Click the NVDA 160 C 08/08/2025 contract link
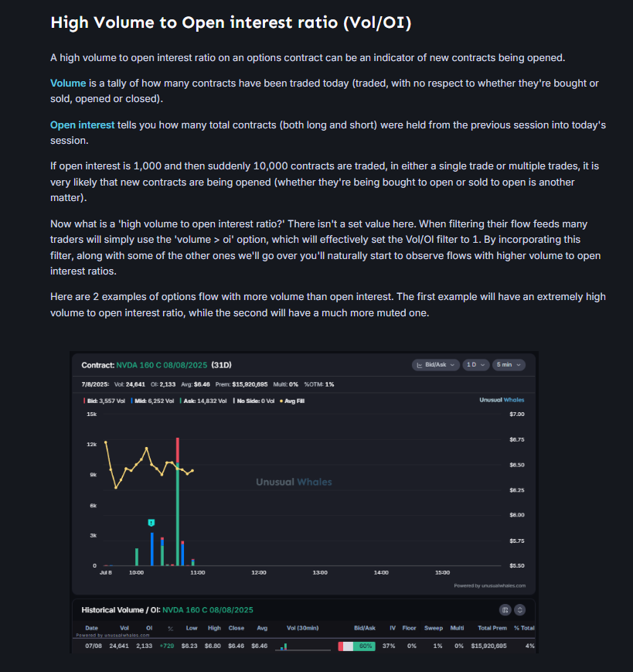 162,365
